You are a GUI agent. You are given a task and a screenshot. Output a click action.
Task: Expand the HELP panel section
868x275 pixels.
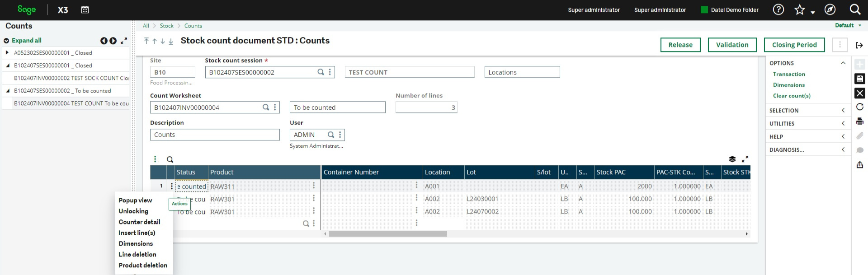pos(843,136)
